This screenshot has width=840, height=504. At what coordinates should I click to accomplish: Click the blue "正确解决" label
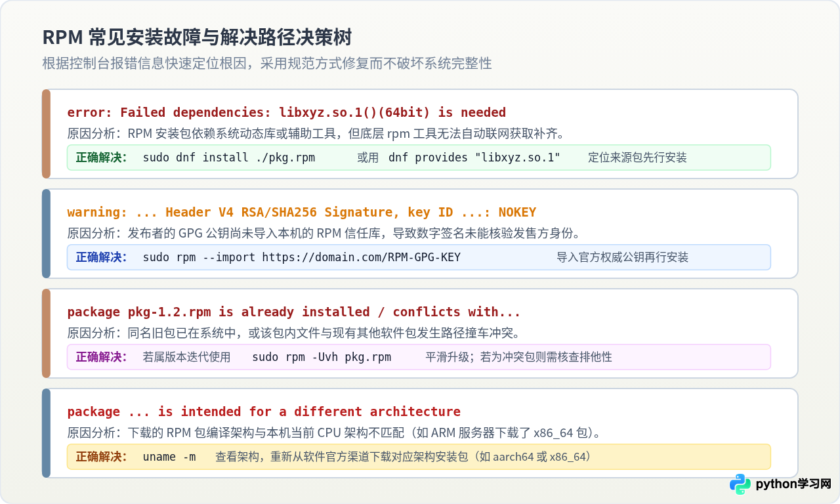click(x=102, y=257)
